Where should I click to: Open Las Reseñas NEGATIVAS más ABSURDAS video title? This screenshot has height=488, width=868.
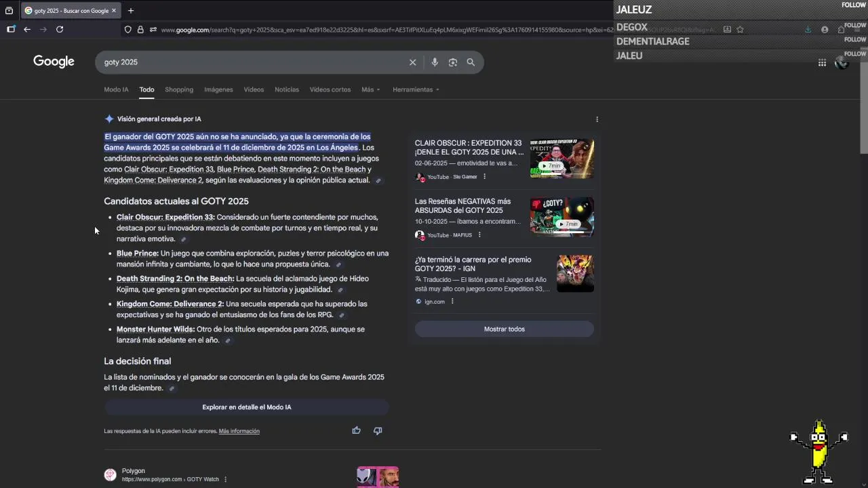coord(462,206)
